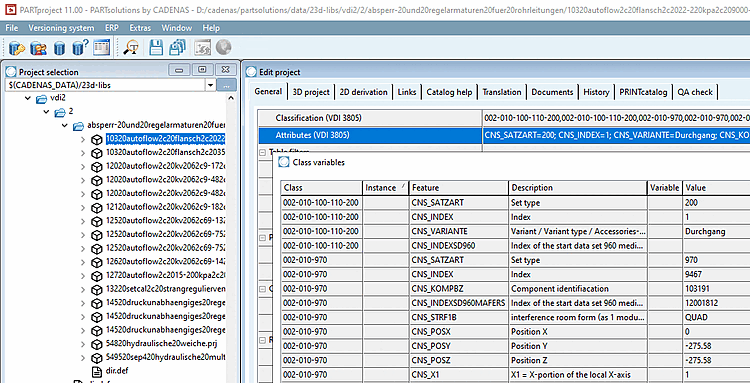
Task: Open the Versioning system menu
Action: click(x=61, y=28)
